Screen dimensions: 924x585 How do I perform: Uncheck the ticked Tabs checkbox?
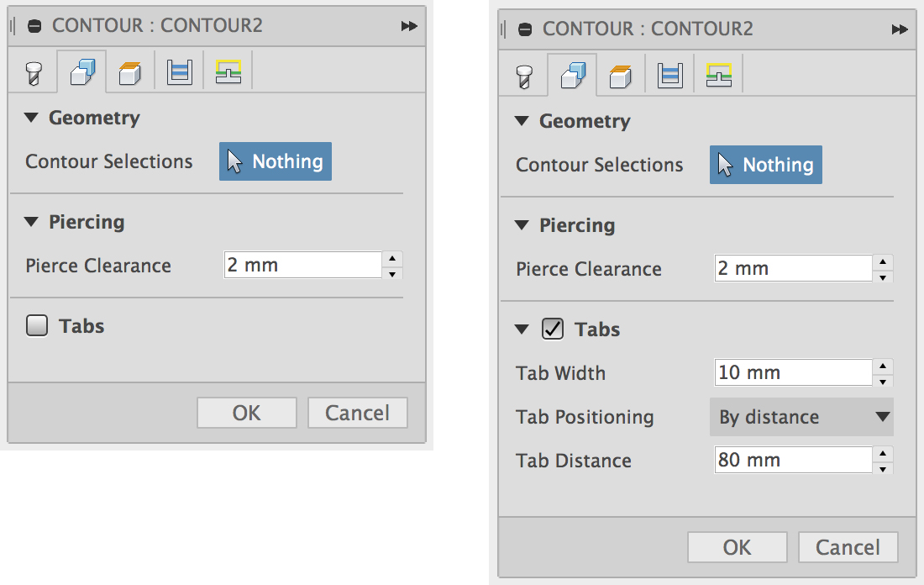coord(553,329)
